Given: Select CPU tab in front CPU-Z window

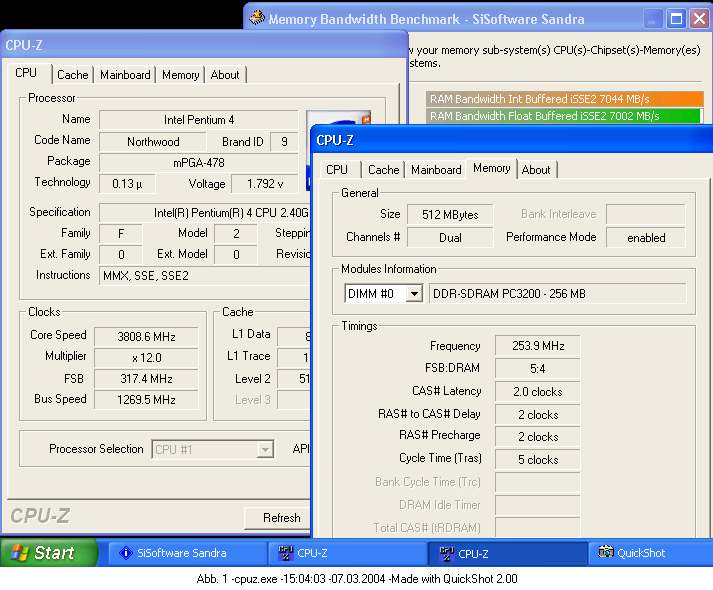Looking at the screenshot, I should pos(337,170).
